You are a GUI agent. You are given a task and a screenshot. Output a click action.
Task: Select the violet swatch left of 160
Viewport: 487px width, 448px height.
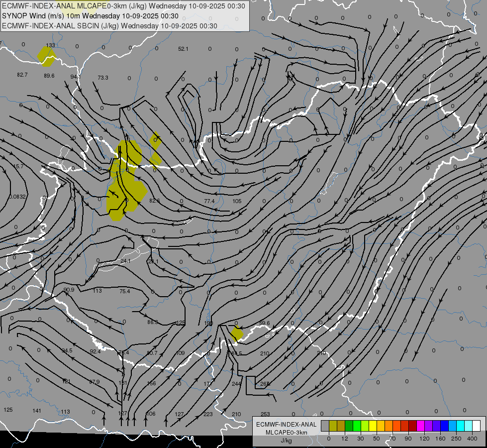coord(437,426)
